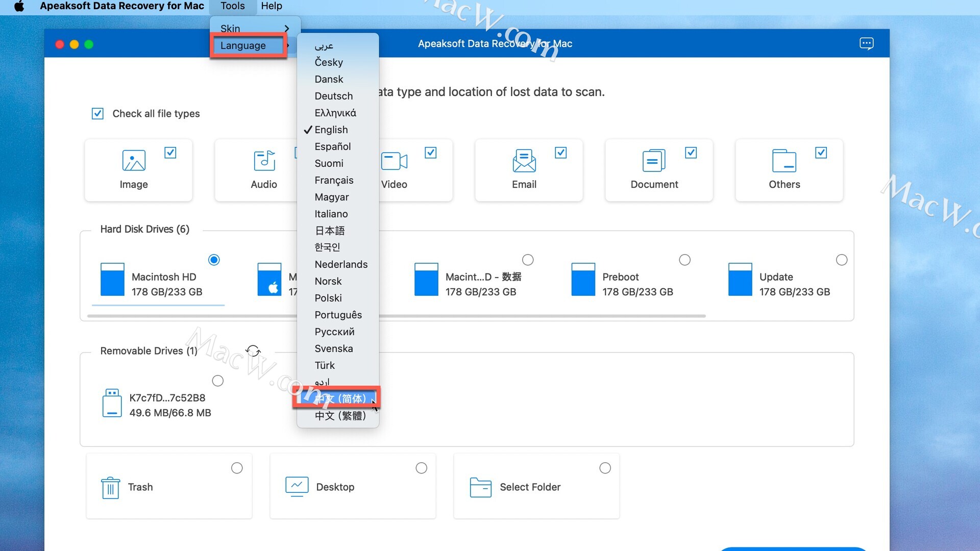Click the Select Folder icon
The image size is (980, 551).
pyautogui.click(x=480, y=487)
